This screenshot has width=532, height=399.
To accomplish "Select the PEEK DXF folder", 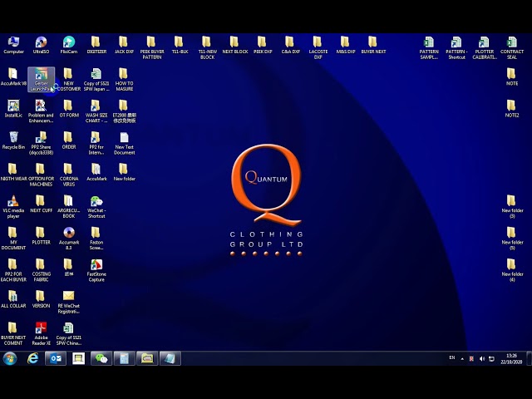I will coord(263,45).
